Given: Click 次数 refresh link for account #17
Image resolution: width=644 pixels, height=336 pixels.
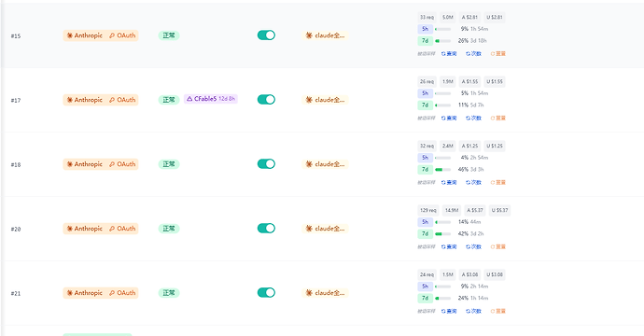Looking at the screenshot, I should 473,119.
